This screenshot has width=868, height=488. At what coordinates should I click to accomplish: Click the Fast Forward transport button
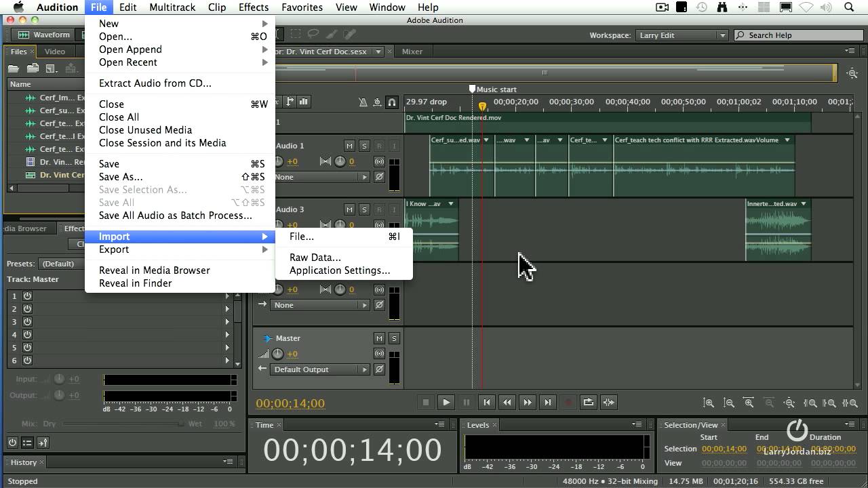tap(528, 403)
